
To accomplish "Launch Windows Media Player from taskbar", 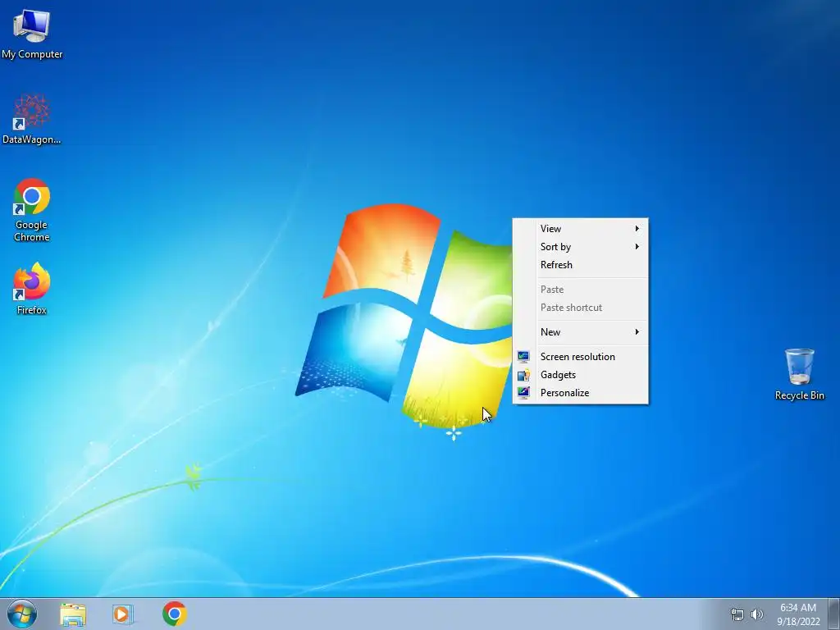I will [x=123, y=614].
